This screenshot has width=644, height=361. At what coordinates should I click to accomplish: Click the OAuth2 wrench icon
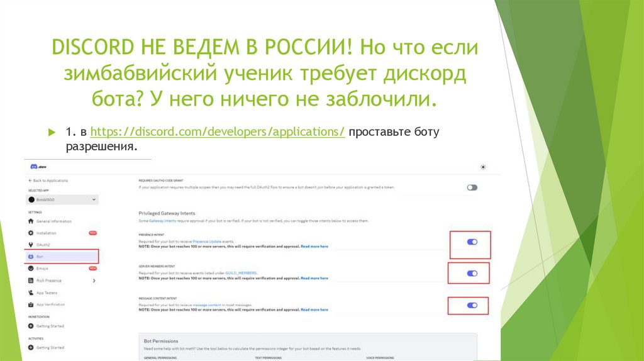31,245
